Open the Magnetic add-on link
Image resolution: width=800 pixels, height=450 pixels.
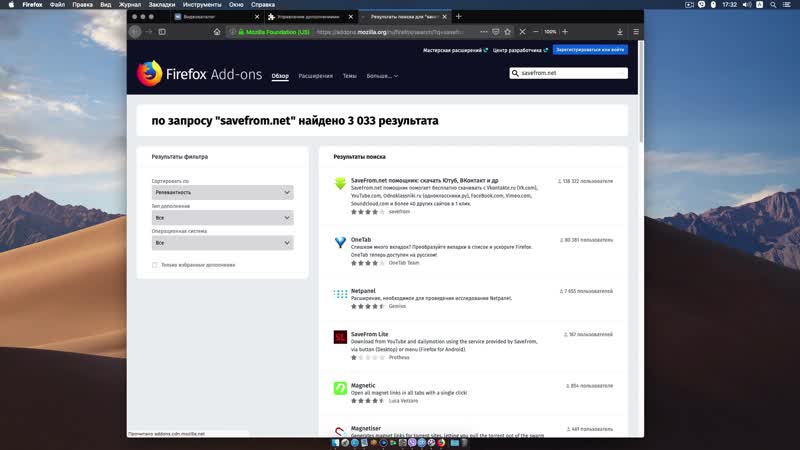(363, 386)
